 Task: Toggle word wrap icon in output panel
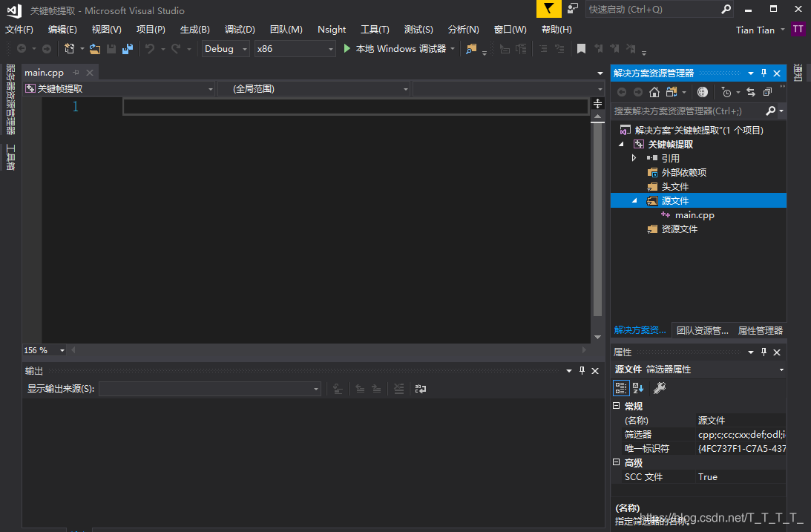(421, 389)
